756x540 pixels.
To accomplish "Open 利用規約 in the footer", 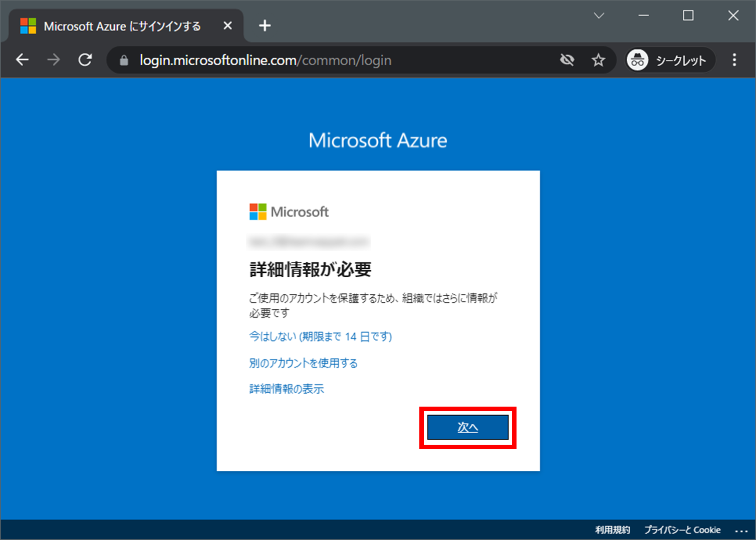I will (612, 530).
